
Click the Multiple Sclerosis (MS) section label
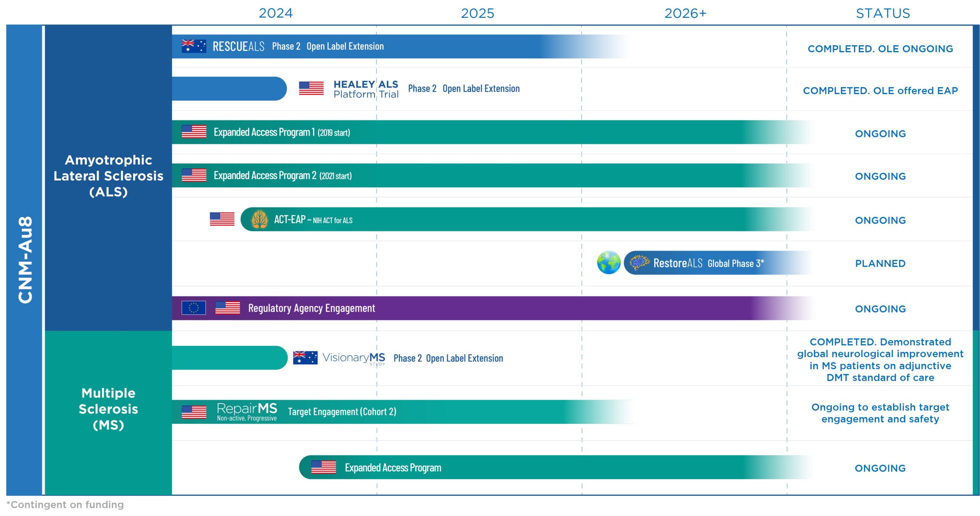click(108, 409)
